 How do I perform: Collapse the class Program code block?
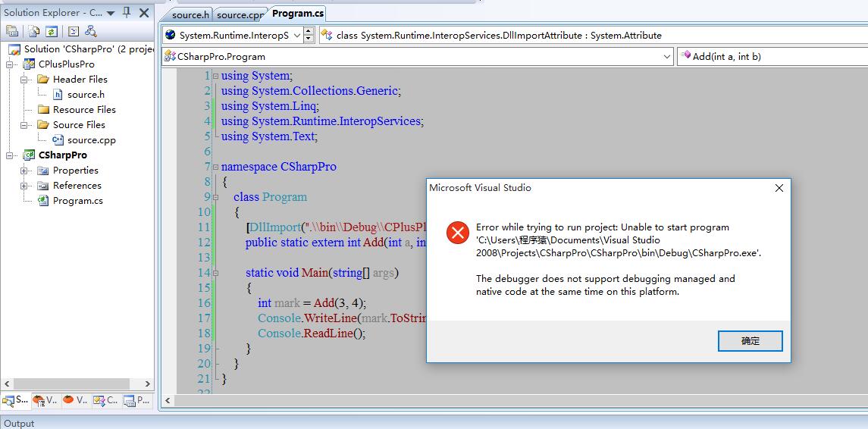[x=216, y=197]
